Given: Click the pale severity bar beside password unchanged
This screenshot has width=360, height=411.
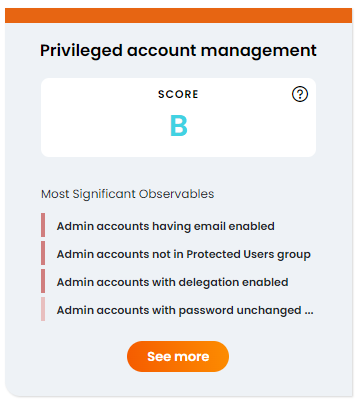Looking at the screenshot, I should tap(43, 309).
